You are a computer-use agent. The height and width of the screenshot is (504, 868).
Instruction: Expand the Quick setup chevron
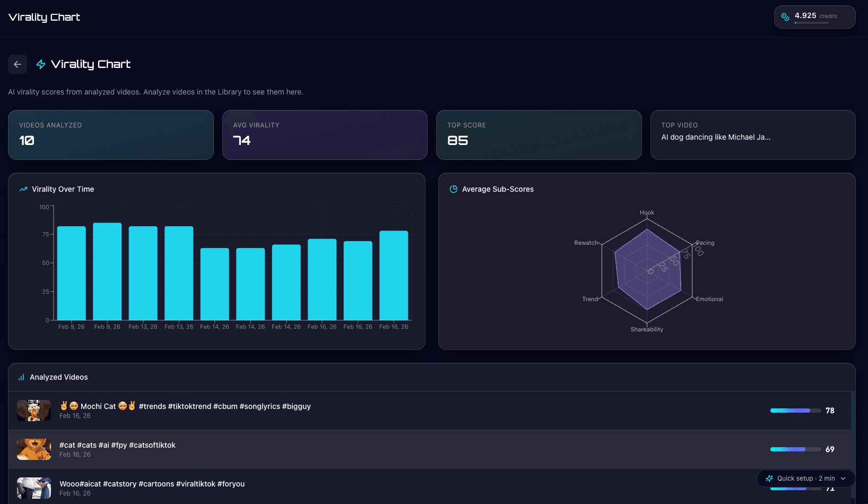[843, 479]
